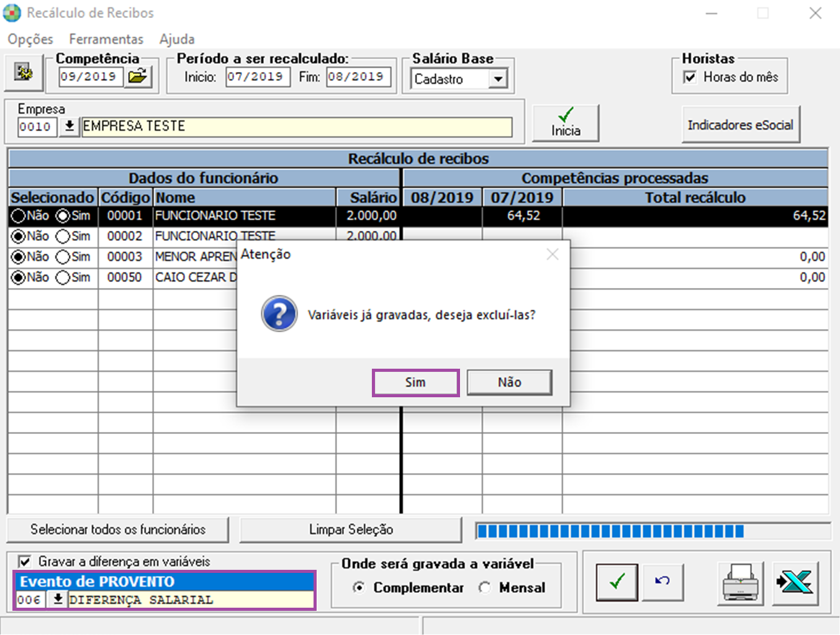Viewport: 840px width, 635px height.
Task: Open the Ajuda menu
Action: coord(177,39)
